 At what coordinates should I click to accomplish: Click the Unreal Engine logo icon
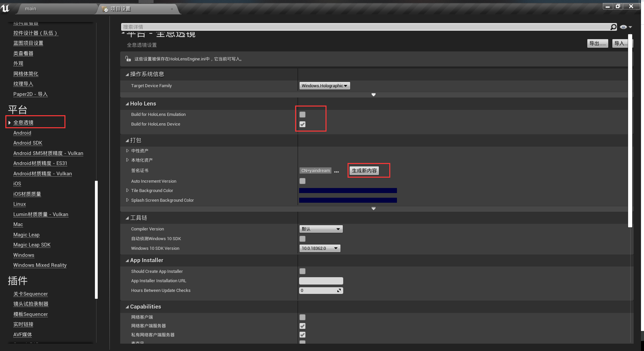tap(5, 8)
